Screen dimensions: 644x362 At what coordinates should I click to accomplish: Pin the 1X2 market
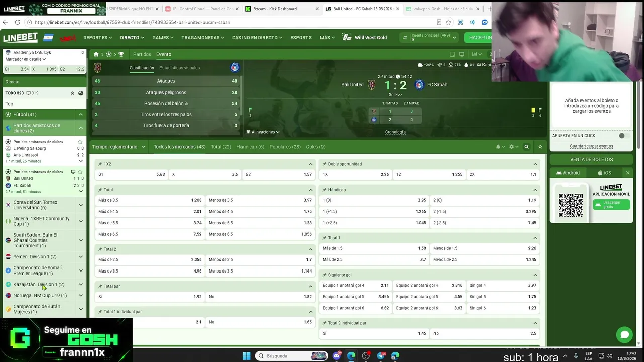(100, 164)
